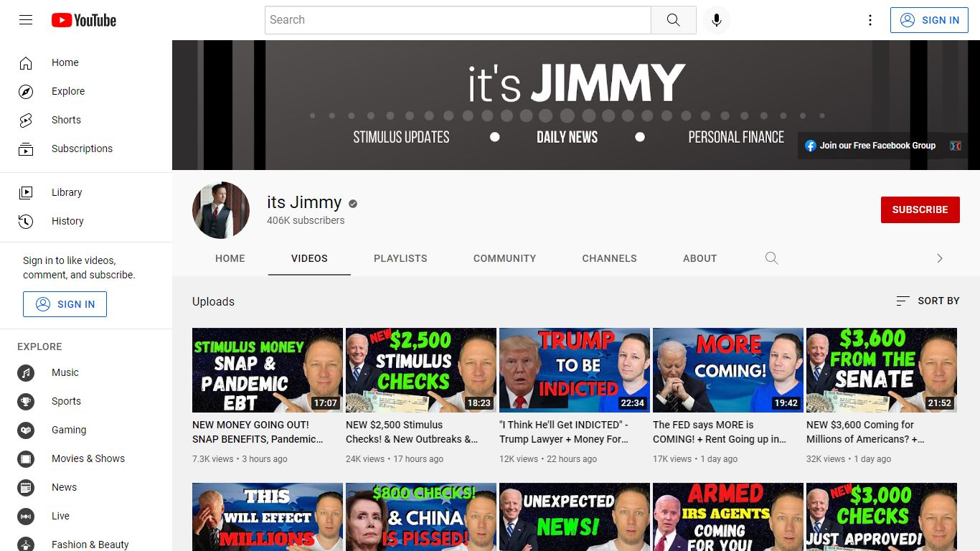Open $800 Checks & China thumbnail
This screenshot has height=551, width=980.
coord(421,517)
